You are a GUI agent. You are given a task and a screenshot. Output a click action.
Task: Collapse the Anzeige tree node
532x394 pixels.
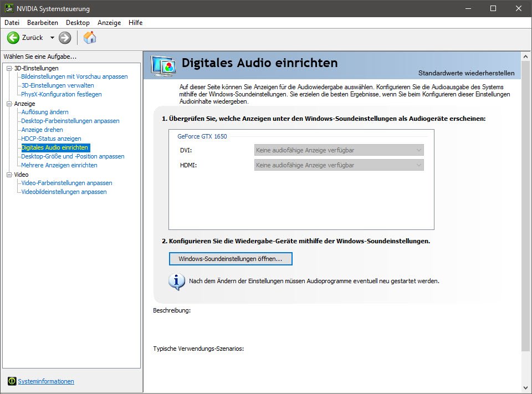[x=9, y=104]
